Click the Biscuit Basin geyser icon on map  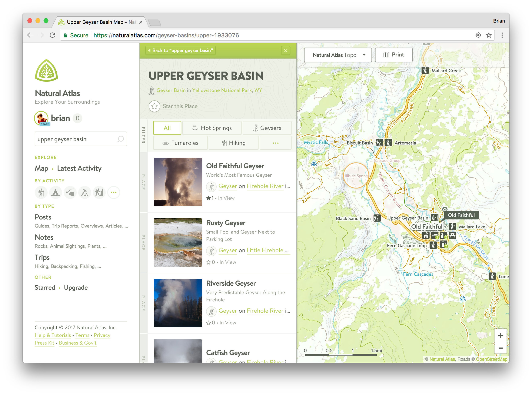coord(379,143)
